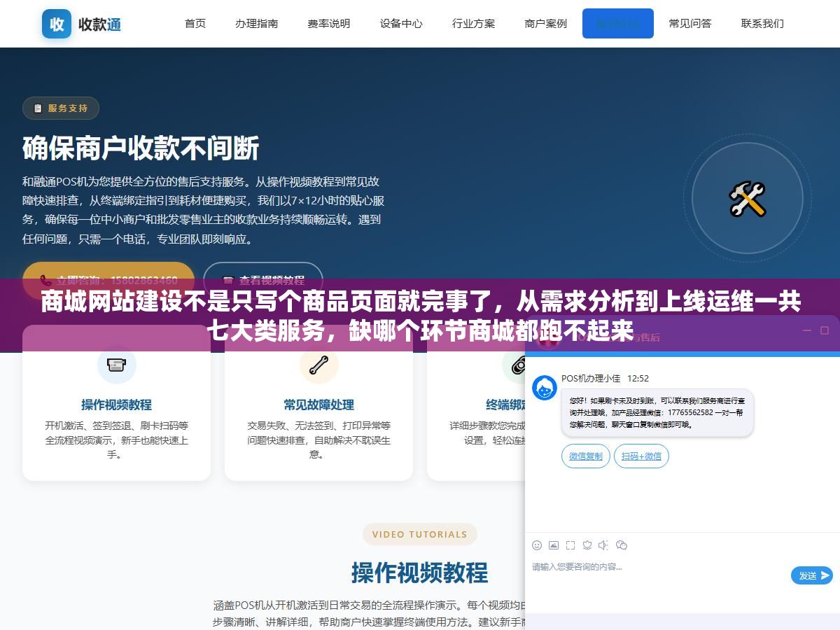840x630 pixels.
Task: Toggle the chat sound speaker icon
Action: point(603,545)
